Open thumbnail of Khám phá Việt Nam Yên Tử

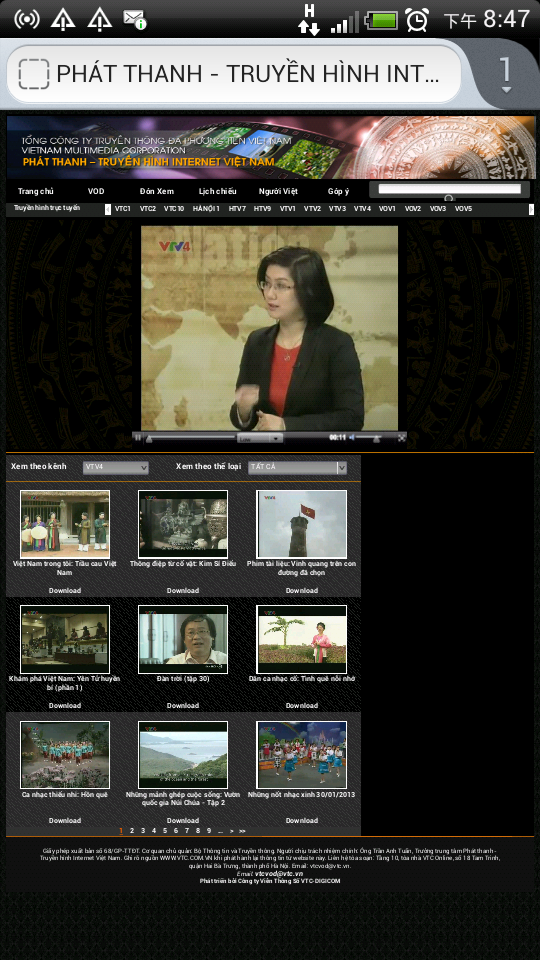click(65, 639)
